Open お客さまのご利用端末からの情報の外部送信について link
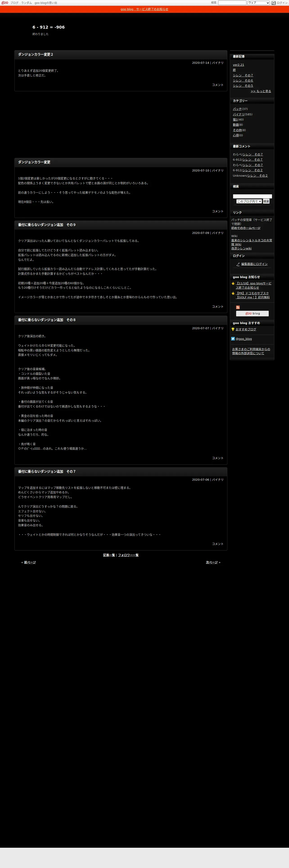Screen dimensions: 289x868 (251, 351)
